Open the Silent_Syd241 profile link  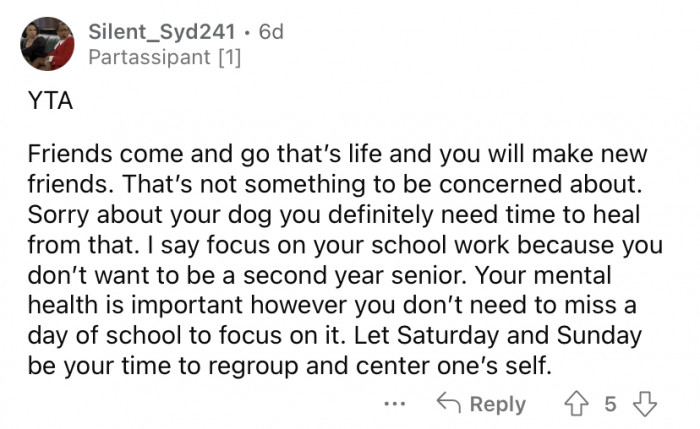pos(166,32)
